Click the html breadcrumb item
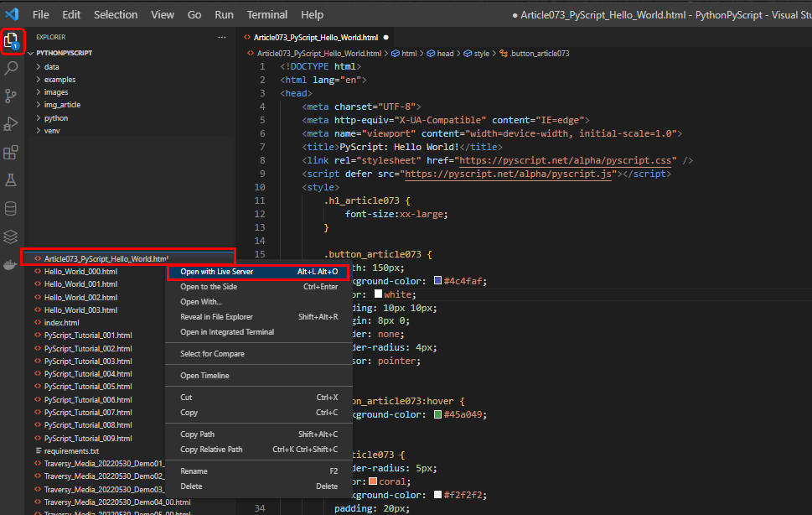Screen dimensions: 812x515 (405, 54)
